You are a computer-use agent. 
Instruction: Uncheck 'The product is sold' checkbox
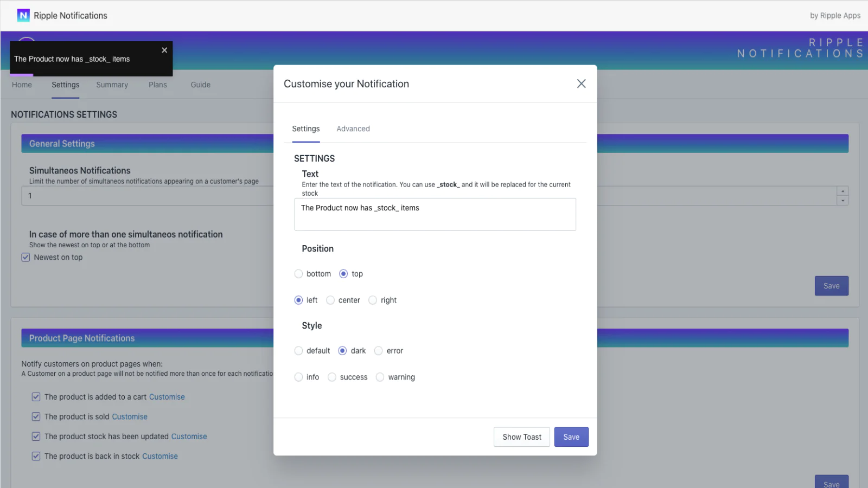click(36, 417)
